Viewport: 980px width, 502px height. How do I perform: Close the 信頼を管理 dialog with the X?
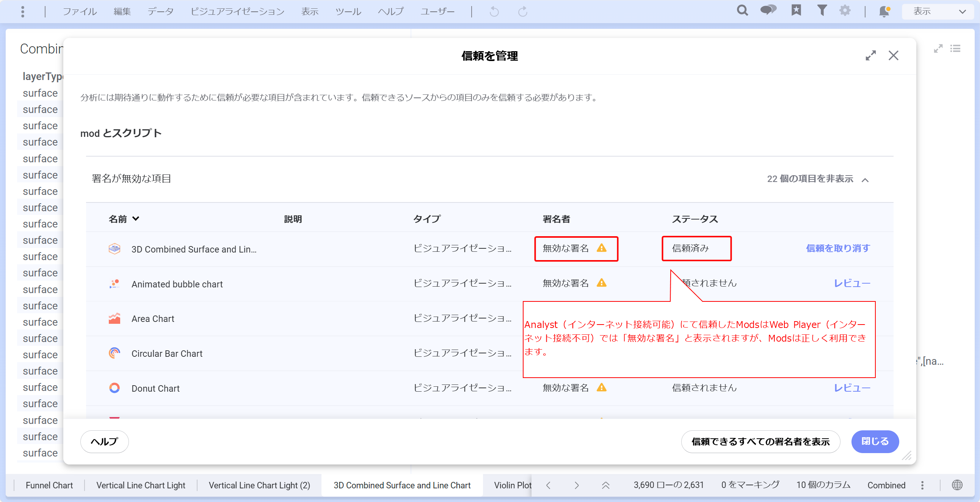pos(893,56)
